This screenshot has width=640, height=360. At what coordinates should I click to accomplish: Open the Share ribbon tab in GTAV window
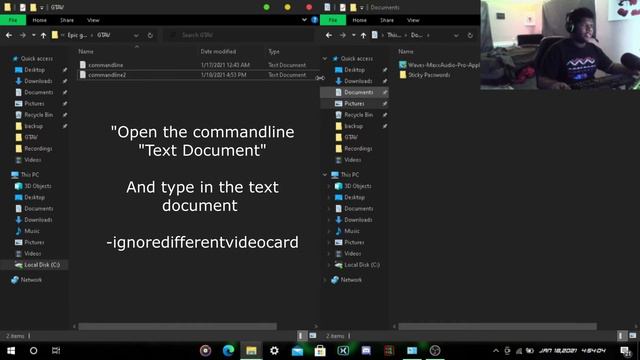67,20
